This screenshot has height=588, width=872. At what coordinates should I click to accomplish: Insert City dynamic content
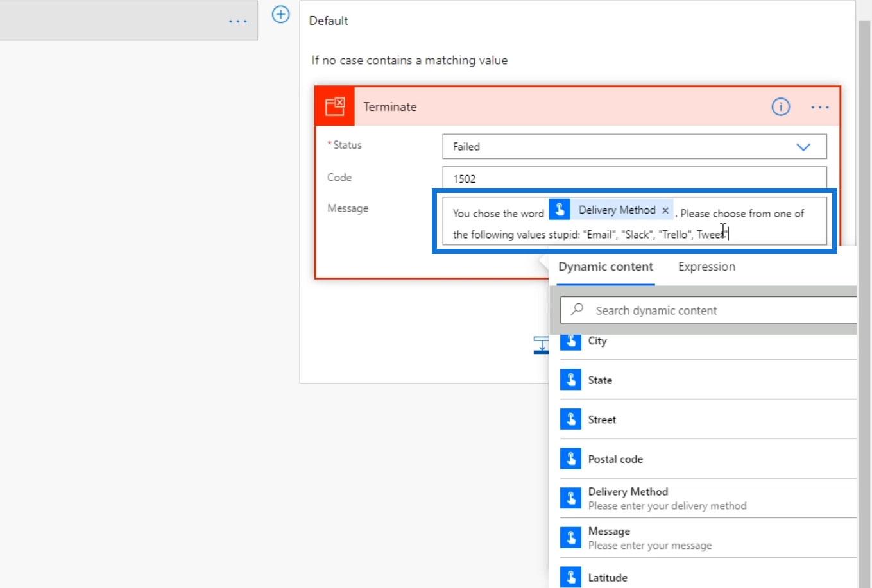pos(597,341)
